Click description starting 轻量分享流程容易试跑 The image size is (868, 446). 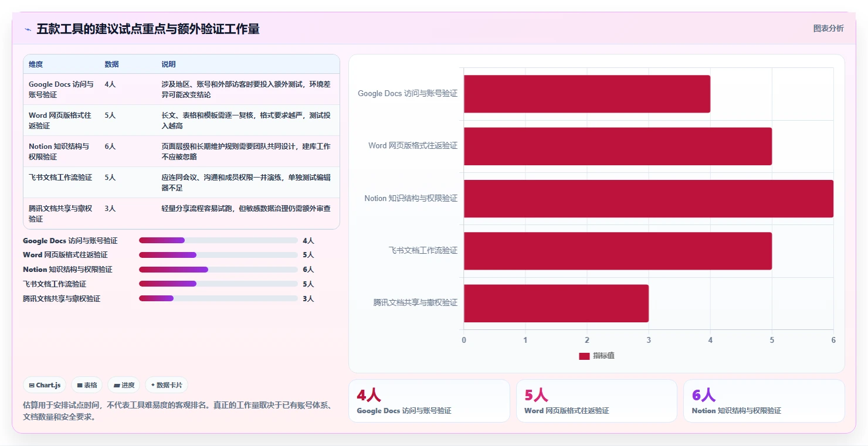click(246, 208)
